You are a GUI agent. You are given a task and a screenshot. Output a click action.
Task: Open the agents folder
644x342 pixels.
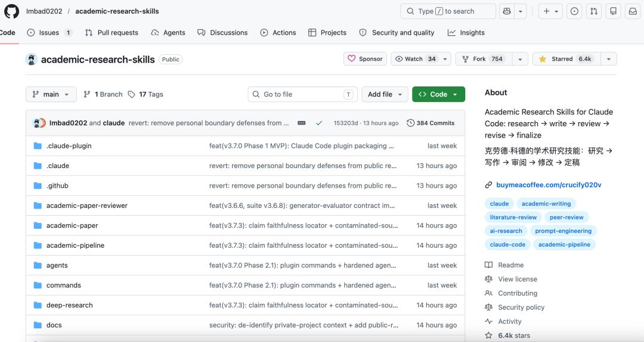(57, 265)
